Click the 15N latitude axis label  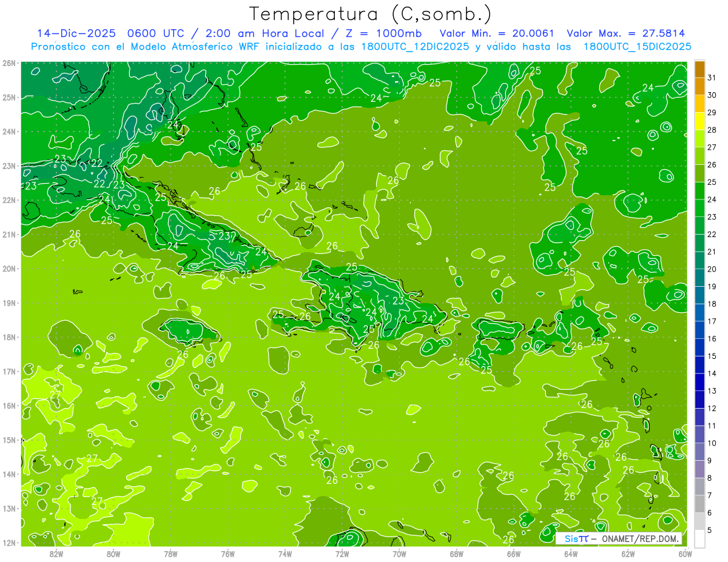(8, 440)
